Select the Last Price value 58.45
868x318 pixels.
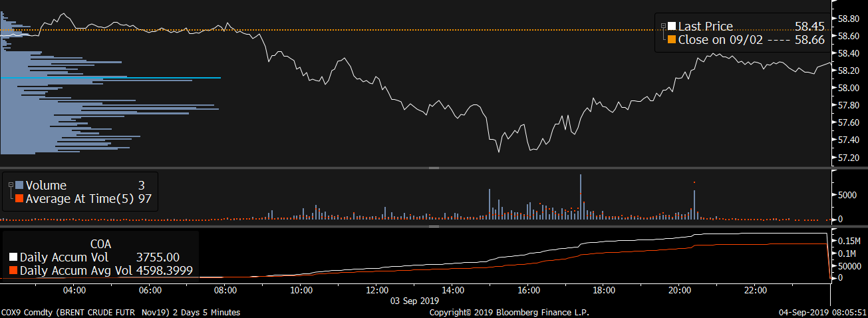(x=809, y=27)
